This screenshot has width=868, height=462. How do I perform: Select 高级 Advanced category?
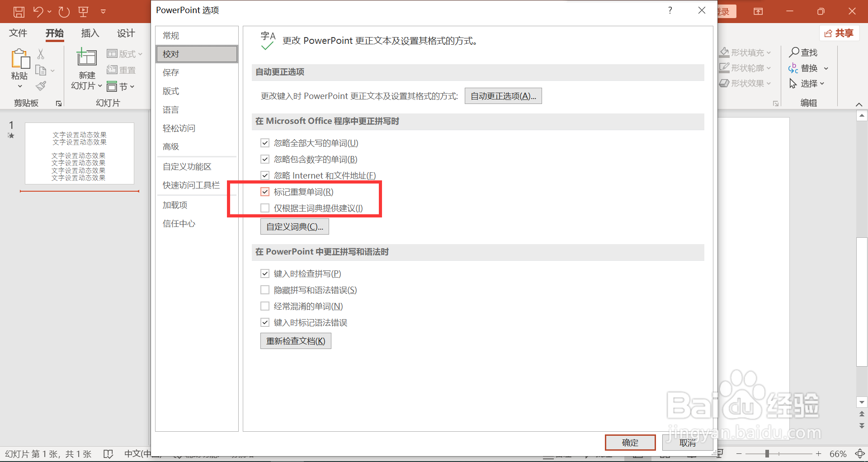pyautogui.click(x=197, y=146)
